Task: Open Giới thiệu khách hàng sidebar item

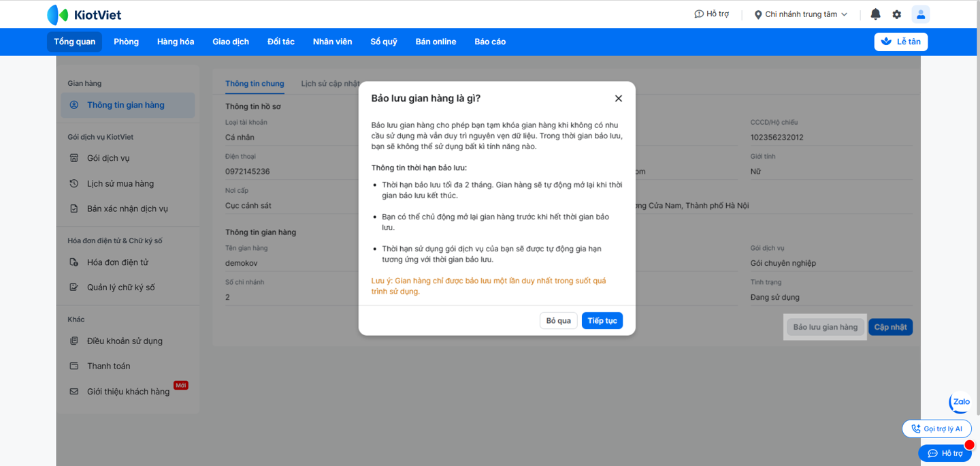Action: (x=128, y=392)
